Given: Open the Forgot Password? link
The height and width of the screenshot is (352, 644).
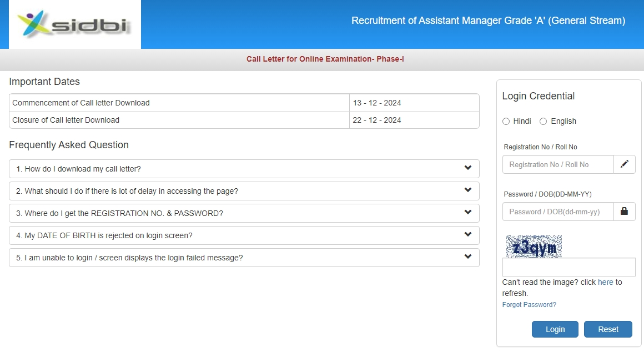Looking at the screenshot, I should (529, 305).
